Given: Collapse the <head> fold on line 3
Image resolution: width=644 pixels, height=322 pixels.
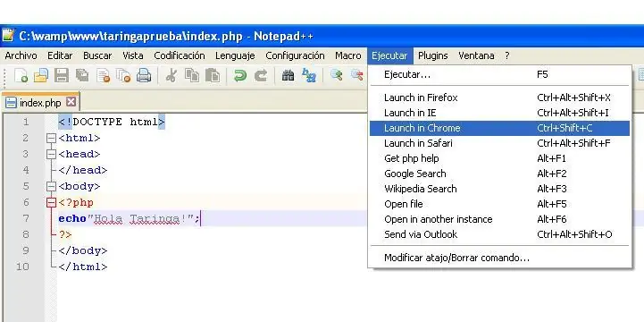Looking at the screenshot, I should tap(51, 154).
